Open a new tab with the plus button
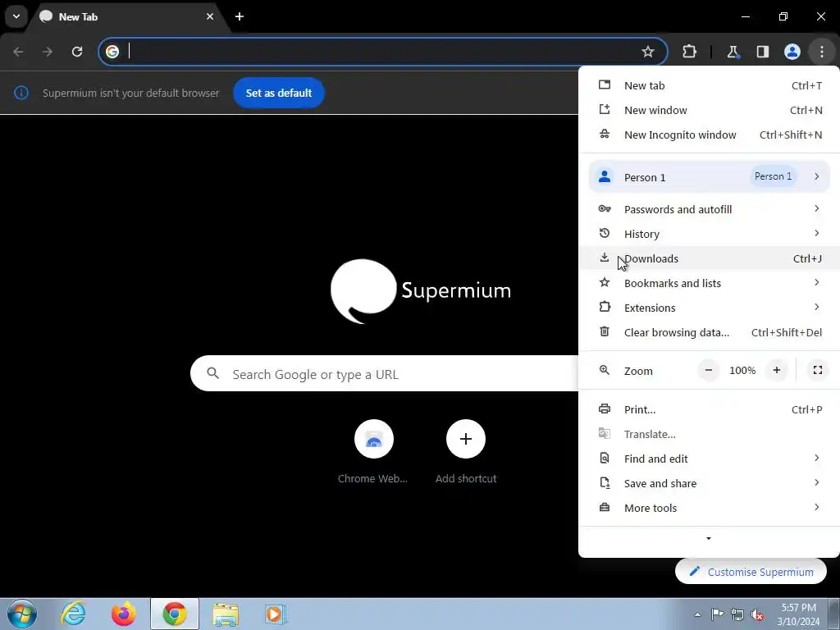 tap(240, 16)
